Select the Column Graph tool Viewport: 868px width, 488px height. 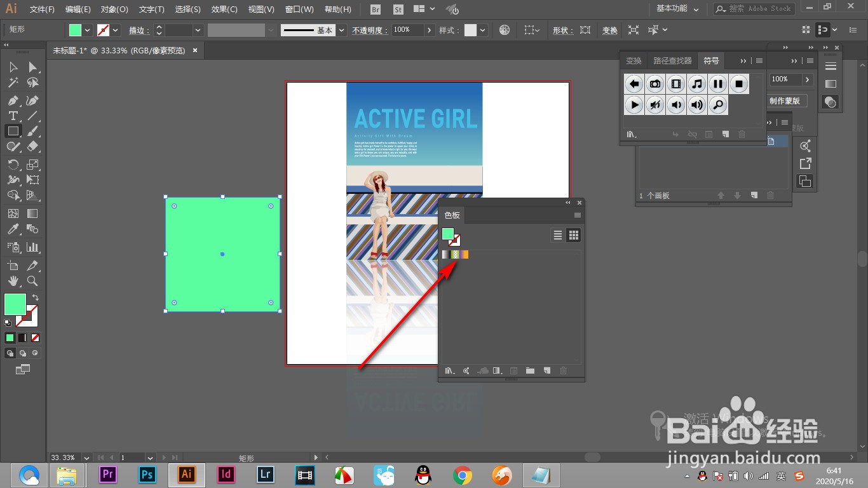pyautogui.click(x=32, y=247)
